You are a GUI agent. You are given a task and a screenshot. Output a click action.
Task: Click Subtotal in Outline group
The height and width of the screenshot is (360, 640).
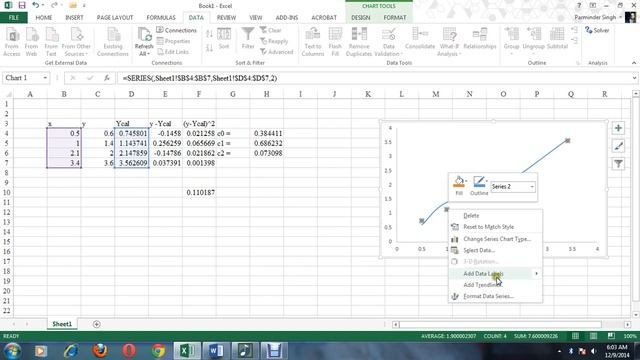point(557,38)
